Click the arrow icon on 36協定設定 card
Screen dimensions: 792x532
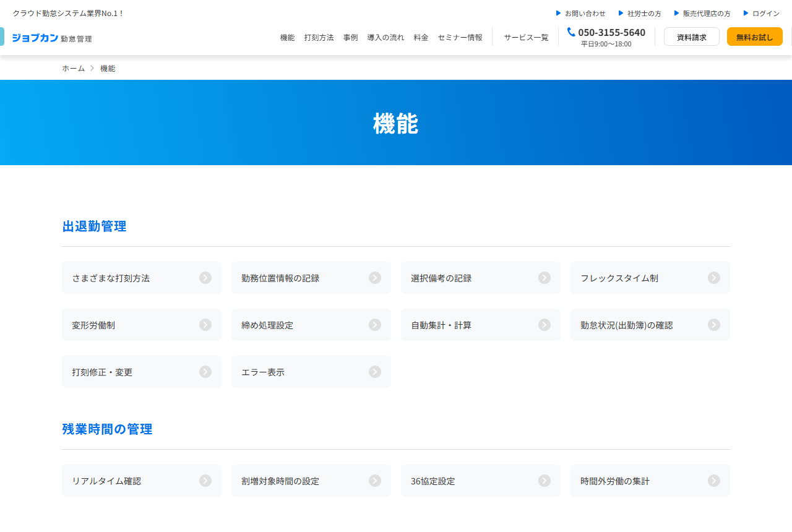pos(544,481)
